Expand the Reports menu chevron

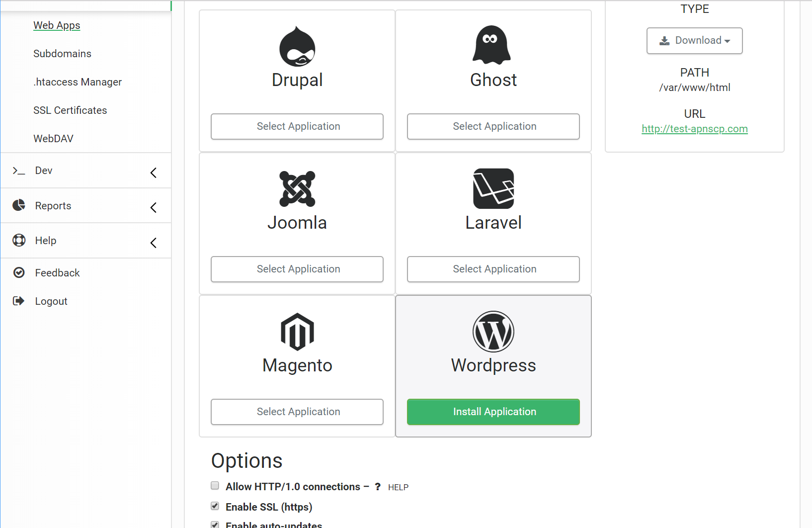154,207
